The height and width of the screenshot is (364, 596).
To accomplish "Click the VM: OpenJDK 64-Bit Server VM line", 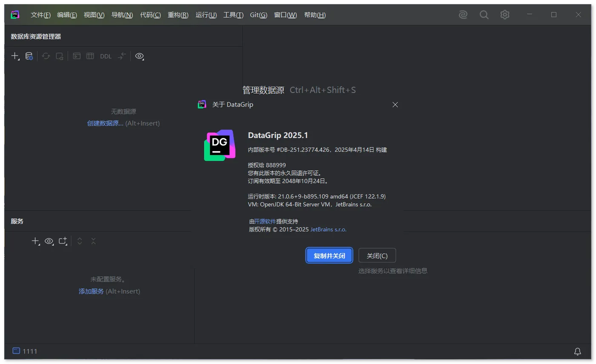I will click(309, 204).
